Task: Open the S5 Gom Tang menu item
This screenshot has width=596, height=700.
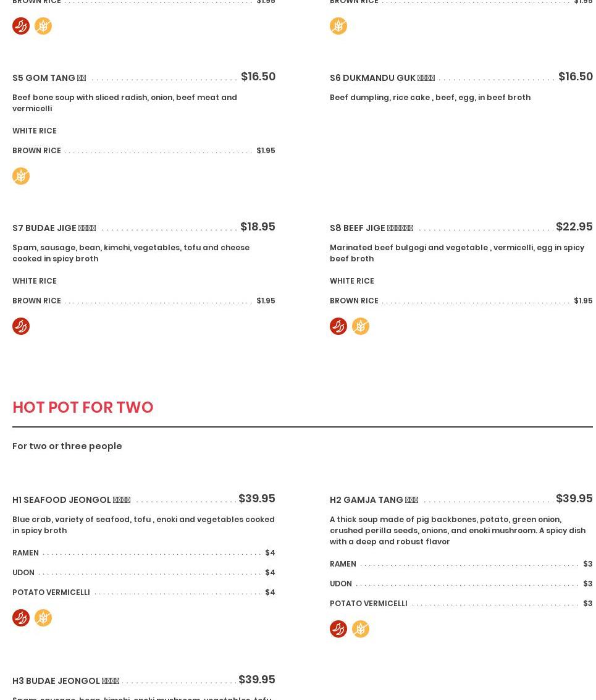Action: [49, 78]
